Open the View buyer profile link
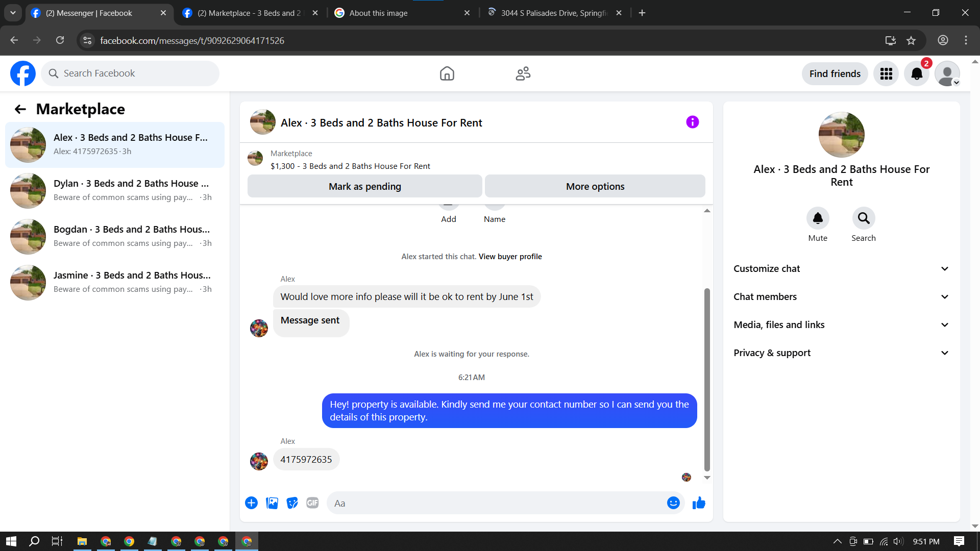This screenshot has height=551, width=980. [x=510, y=256]
